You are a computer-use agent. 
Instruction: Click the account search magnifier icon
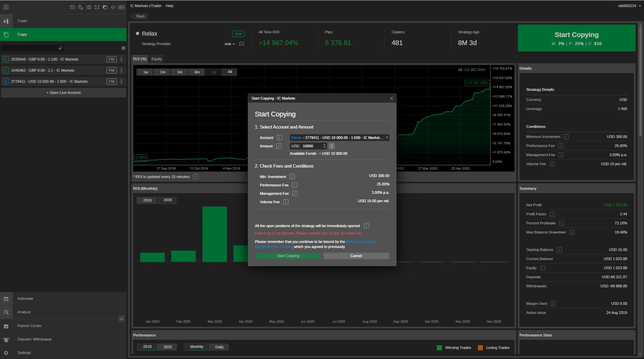pyautogui.click(x=61, y=48)
